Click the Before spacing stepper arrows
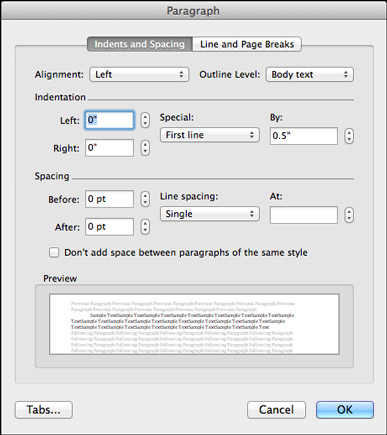The image size is (387, 435). [145, 199]
